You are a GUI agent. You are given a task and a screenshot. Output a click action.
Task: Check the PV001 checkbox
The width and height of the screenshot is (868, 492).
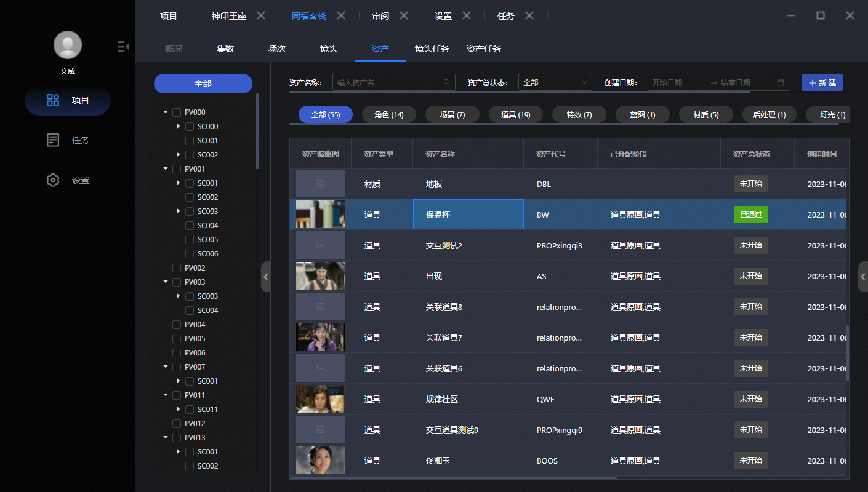coord(177,169)
